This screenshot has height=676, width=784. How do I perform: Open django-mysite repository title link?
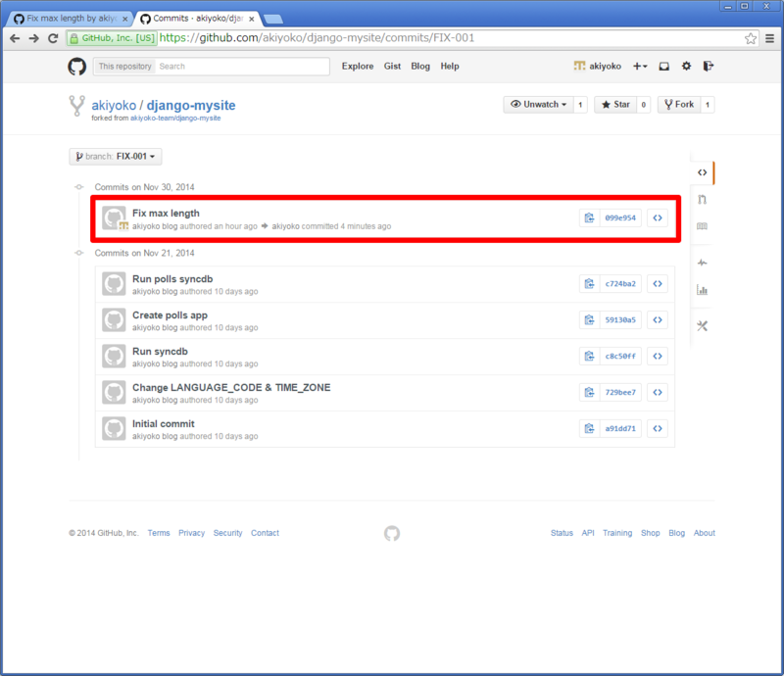click(x=191, y=105)
